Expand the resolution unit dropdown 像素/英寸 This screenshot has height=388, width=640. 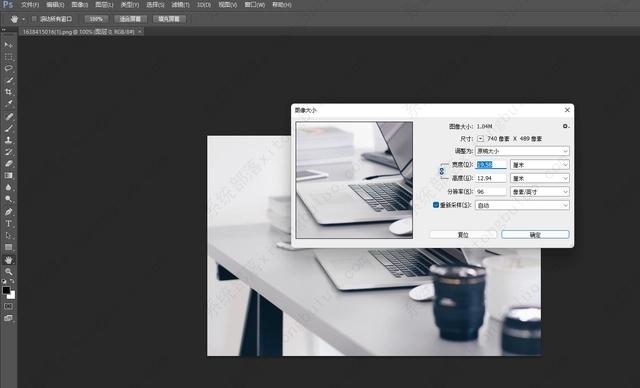[540, 192]
